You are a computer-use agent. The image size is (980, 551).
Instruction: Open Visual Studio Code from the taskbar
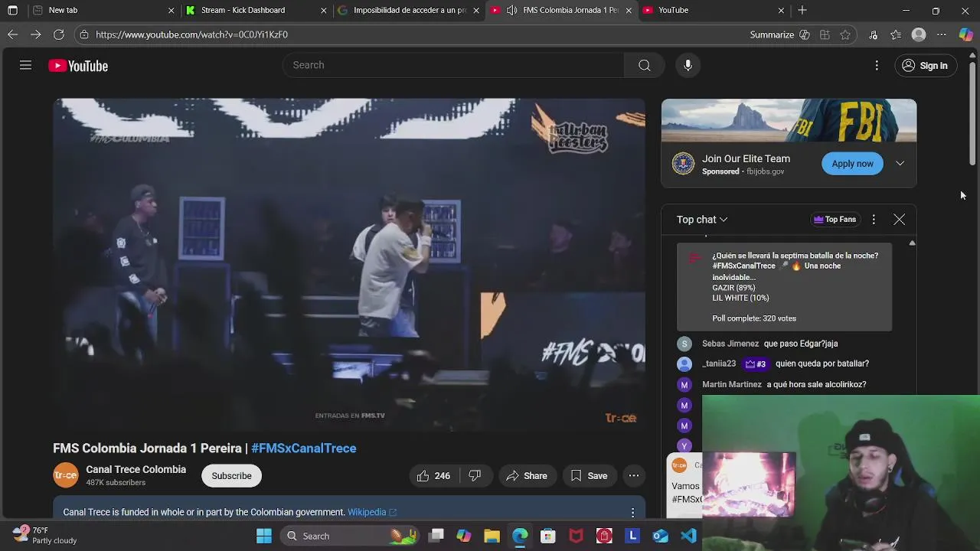tap(689, 536)
